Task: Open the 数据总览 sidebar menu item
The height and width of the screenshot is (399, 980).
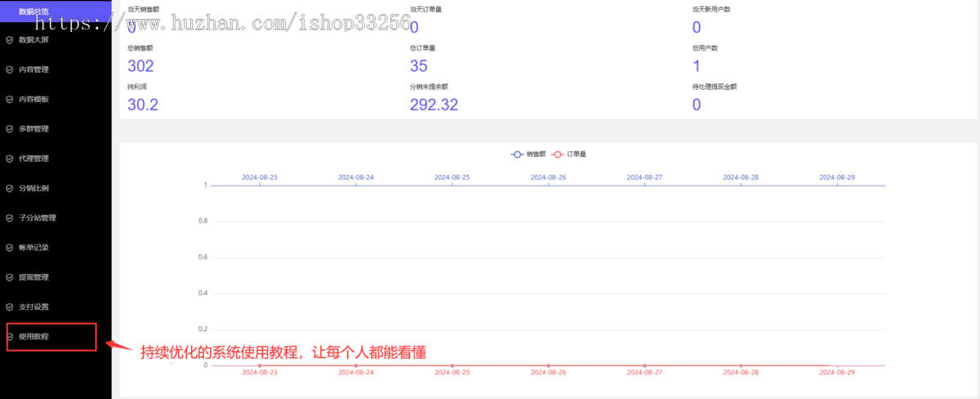Action: (x=56, y=11)
